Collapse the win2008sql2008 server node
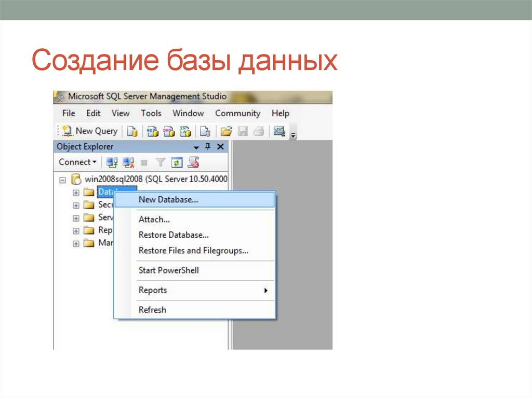The image size is (532, 398). point(63,179)
